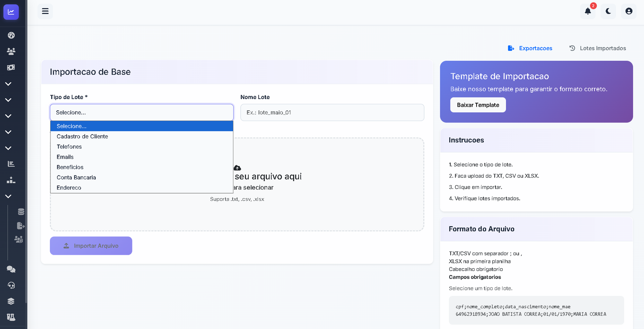This screenshot has width=644, height=329.
Task: Click the 'Instrucoes' card header
Action: click(537, 140)
